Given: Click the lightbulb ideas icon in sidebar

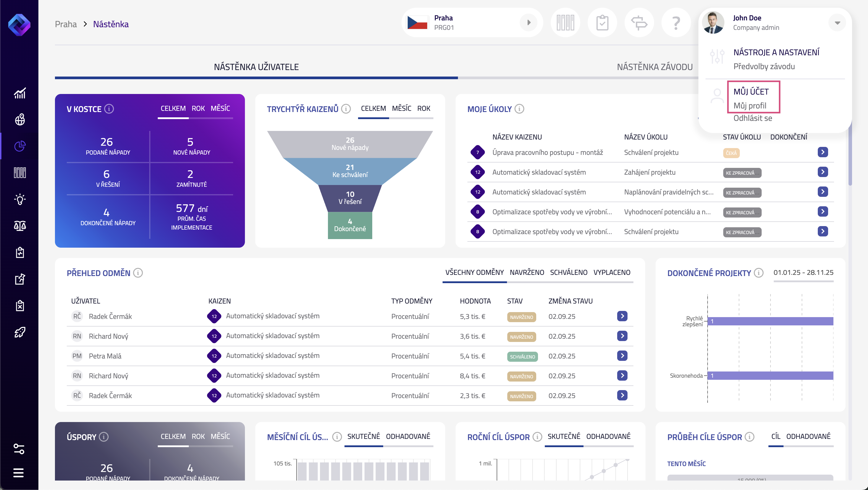Looking at the screenshot, I should tap(19, 199).
